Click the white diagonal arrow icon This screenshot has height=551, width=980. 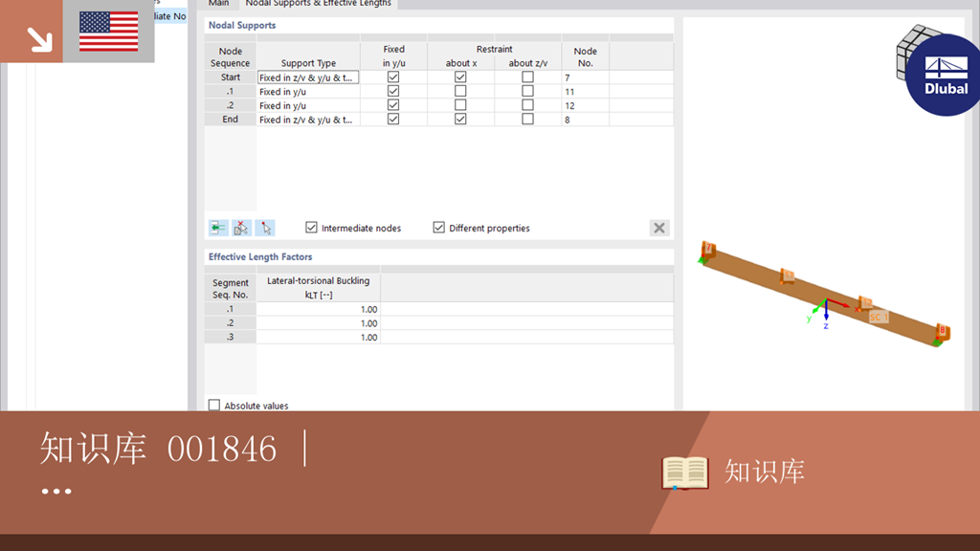click(39, 38)
